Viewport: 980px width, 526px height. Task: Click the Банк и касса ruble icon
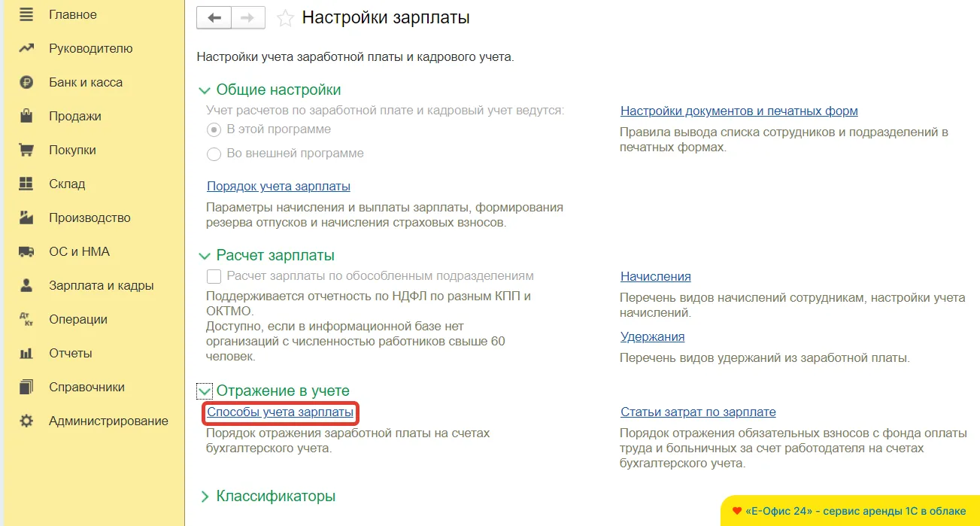[x=26, y=82]
